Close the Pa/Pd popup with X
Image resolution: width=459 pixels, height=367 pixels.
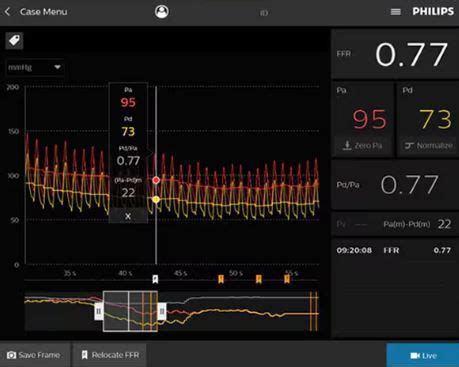128,216
